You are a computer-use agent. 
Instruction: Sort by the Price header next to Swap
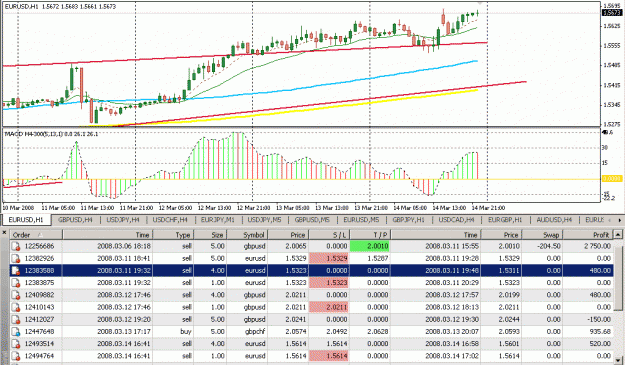tap(502, 235)
